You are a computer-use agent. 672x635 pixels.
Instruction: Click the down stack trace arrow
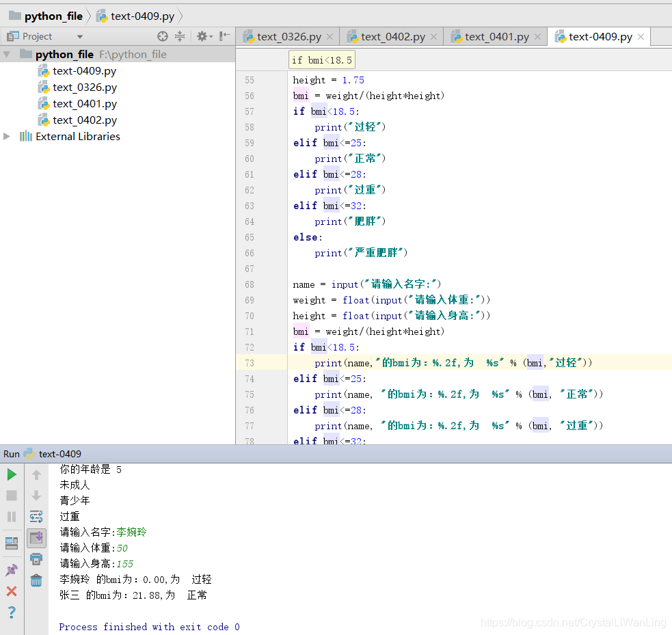coord(36,496)
